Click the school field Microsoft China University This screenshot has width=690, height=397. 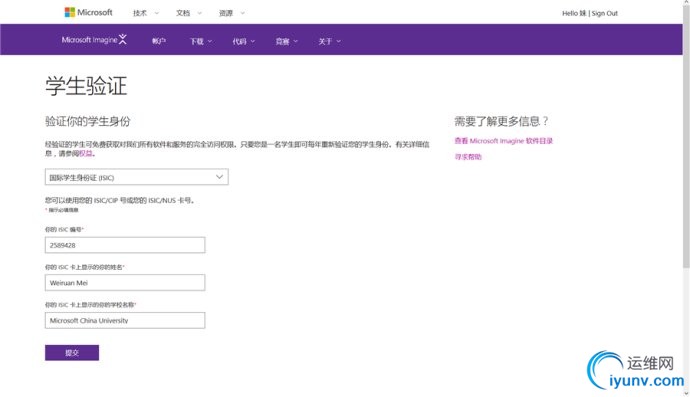coord(125,320)
